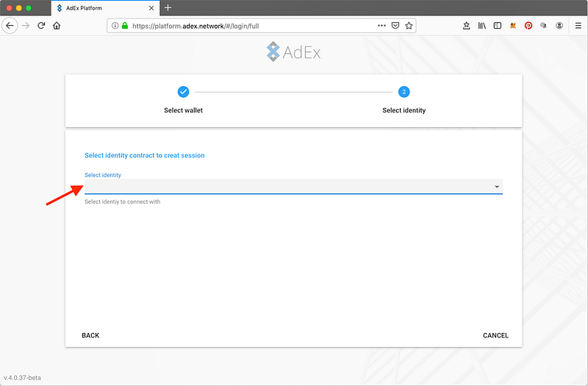The image size is (588, 386).
Task: Click the CANCEL button
Action: (495, 335)
